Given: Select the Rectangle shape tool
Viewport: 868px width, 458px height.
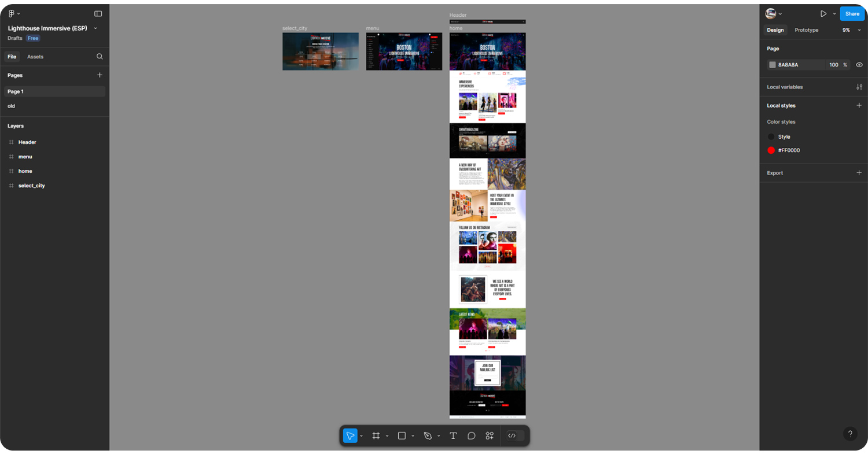Looking at the screenshot, I should coord(402,436).
